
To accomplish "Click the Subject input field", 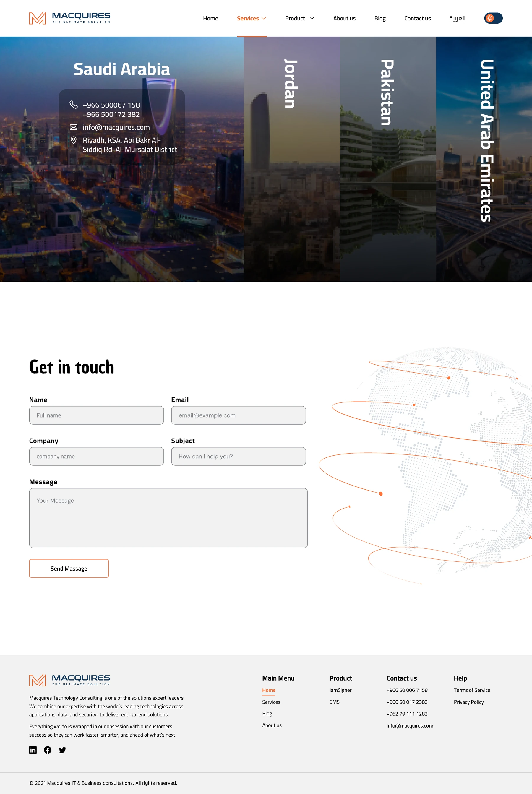I will pyautogui.click(x=239, y=456).
